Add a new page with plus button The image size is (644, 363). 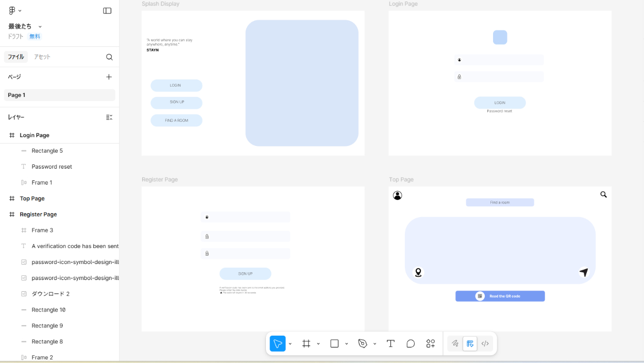click(x=109, y=77)
